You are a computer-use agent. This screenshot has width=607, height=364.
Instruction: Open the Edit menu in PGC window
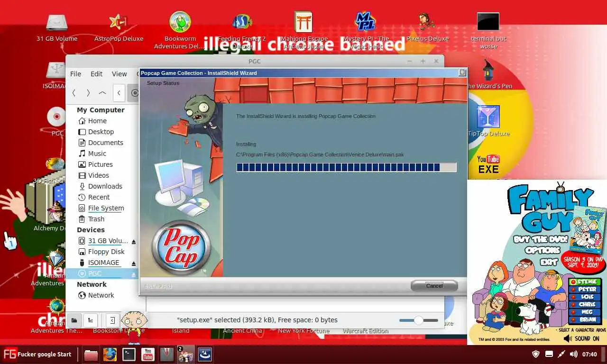click(x=96, y=74)
